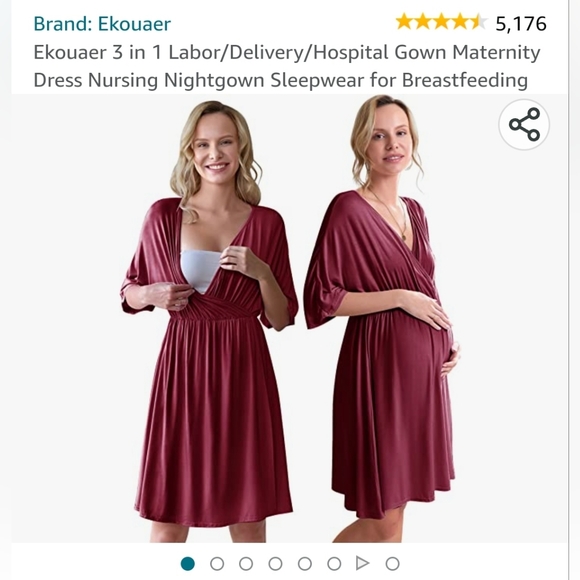Tap the product title text
This screenshot has width=580, height=580.
coord(287,66)
